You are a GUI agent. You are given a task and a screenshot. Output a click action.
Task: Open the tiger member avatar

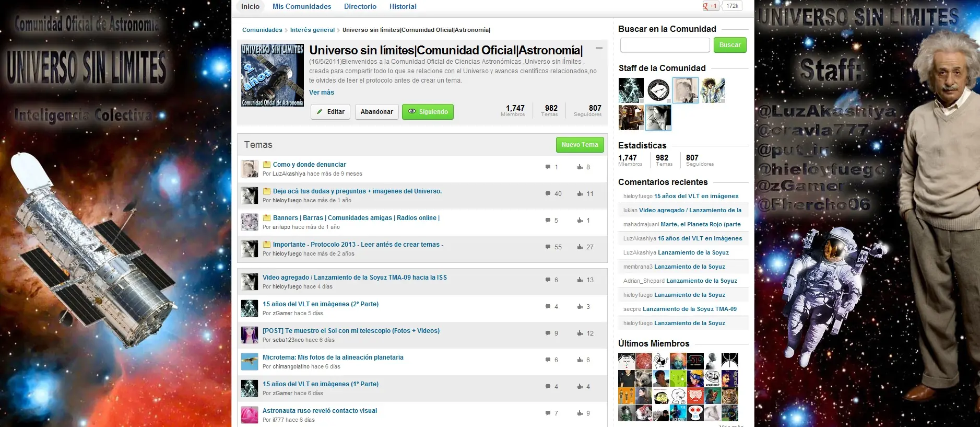coord(729,396)
